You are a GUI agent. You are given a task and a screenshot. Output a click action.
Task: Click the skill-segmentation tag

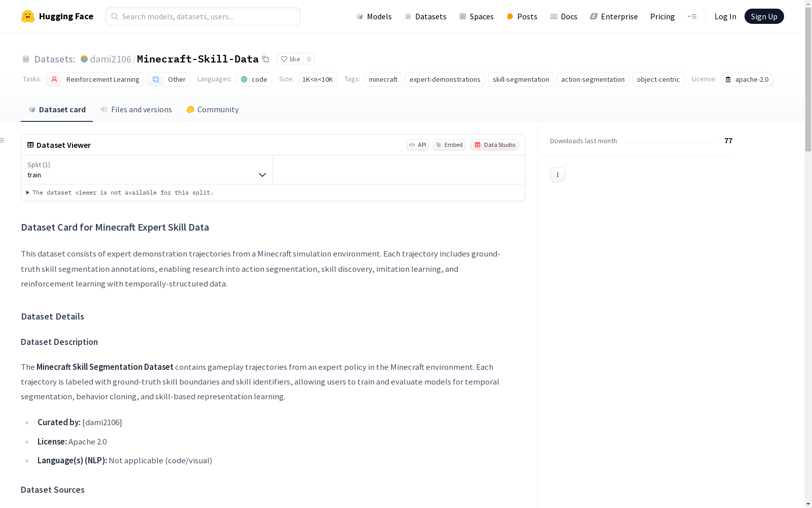[x=521, y=79]
